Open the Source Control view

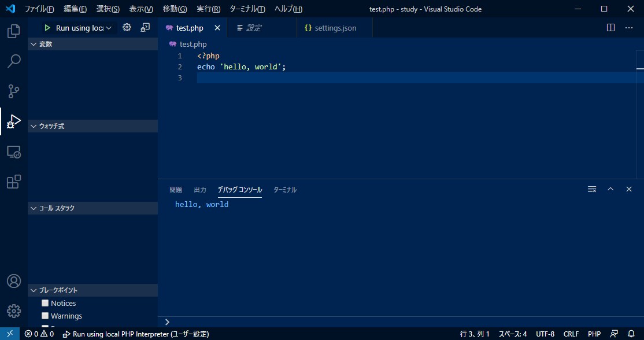pyautogui.click(x=13, y=91)
